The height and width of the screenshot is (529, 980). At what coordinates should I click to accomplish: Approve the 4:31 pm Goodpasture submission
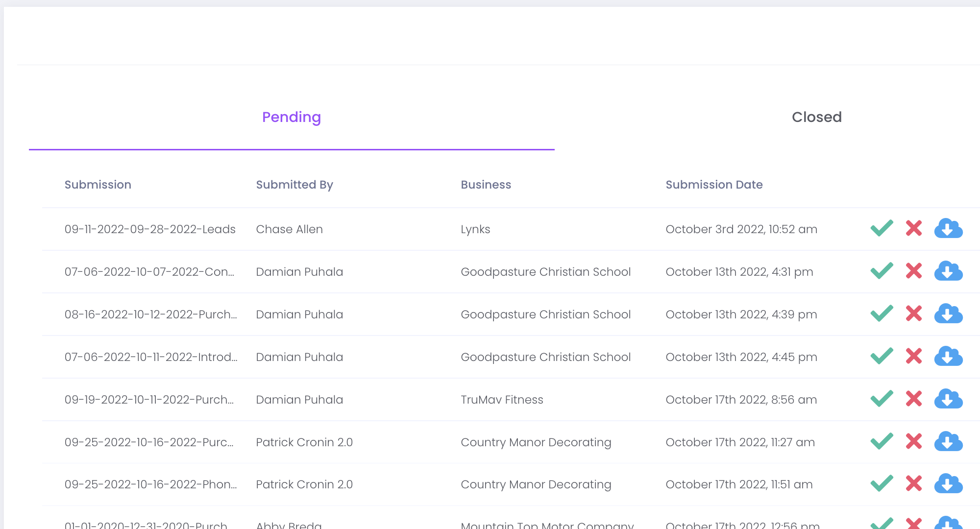[882, 271]
